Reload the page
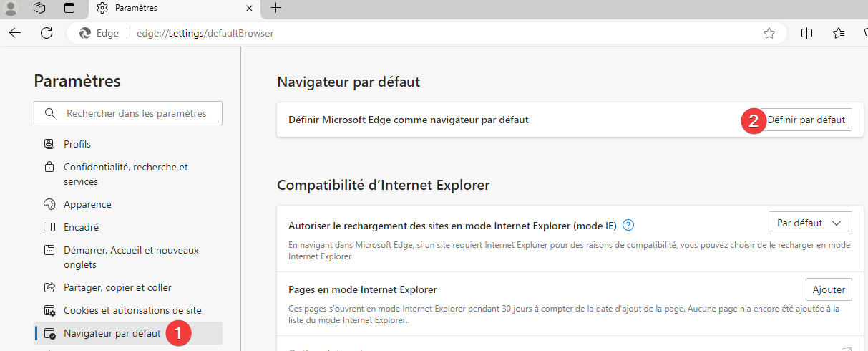868x351 pixels. tap(47, 33)
